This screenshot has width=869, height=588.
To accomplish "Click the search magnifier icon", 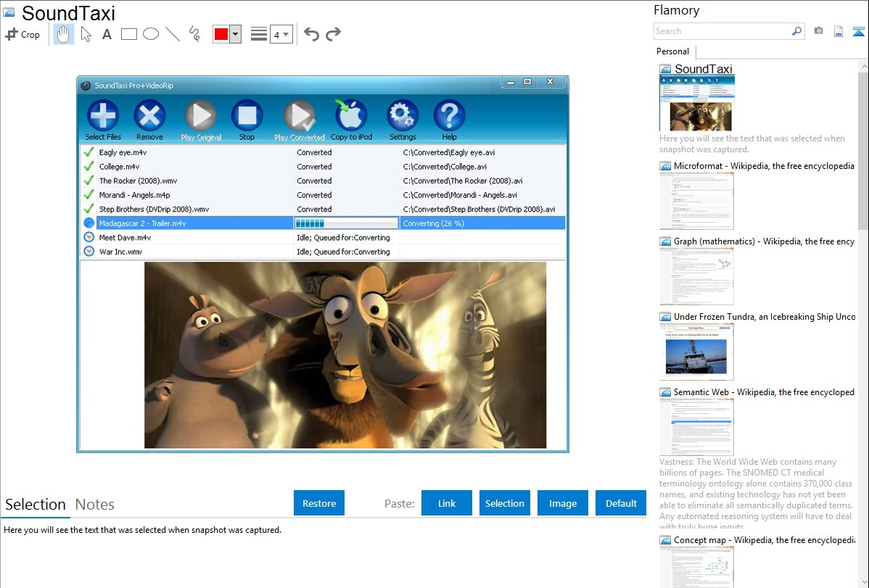I will pos(797,31).
